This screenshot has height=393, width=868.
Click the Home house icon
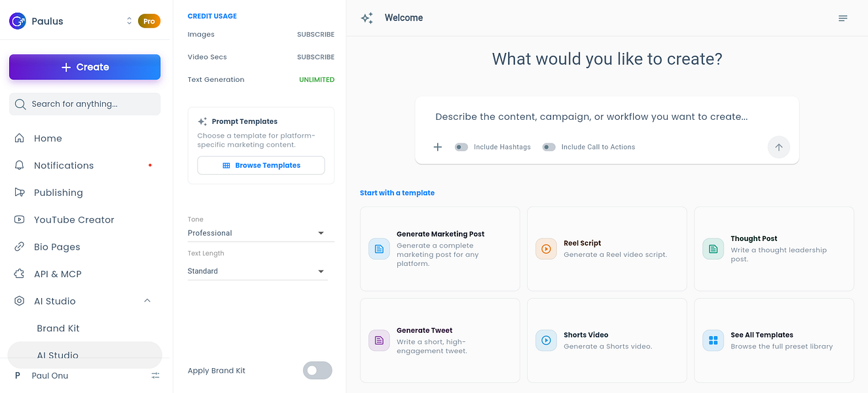pos(20,138)
